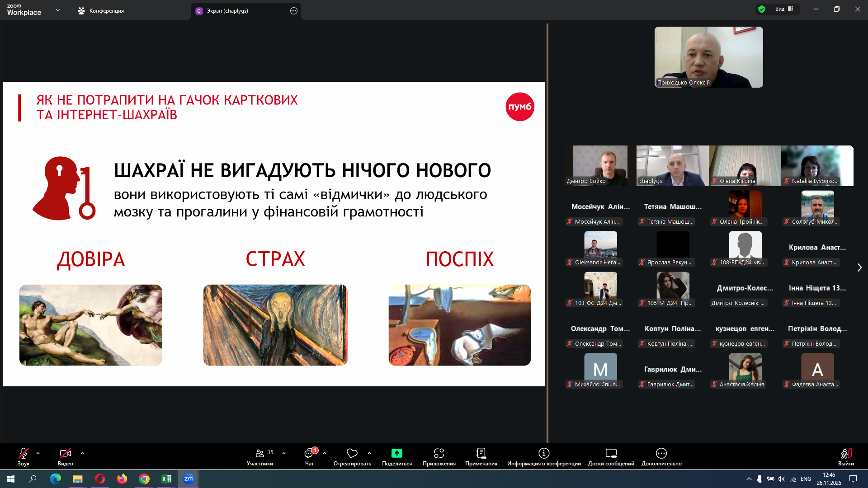Click the green Share (Поделиться) icon
This screenshot has height=488, width=868.
pyautogui.click(x=396, y=453)
